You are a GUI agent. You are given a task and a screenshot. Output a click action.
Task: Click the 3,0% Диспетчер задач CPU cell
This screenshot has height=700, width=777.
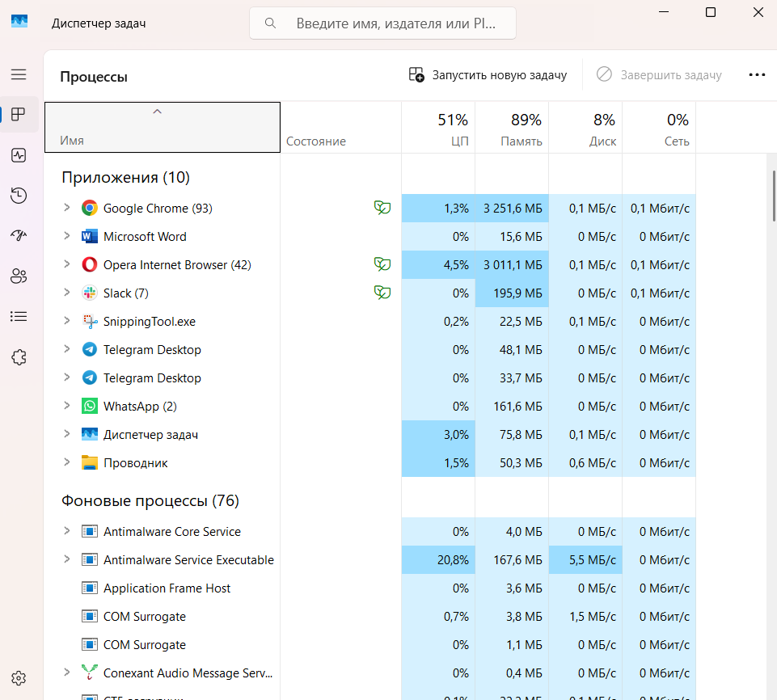[x=438, y=434]
